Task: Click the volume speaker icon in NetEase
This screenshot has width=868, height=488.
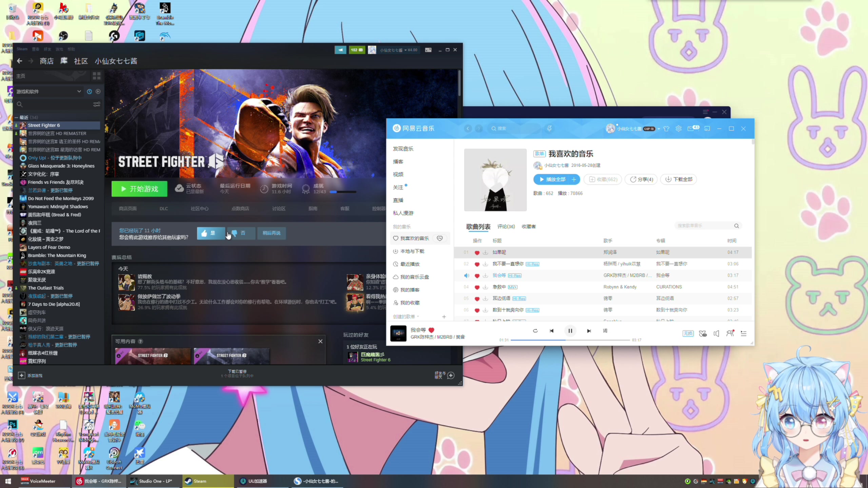Action: 716,333
